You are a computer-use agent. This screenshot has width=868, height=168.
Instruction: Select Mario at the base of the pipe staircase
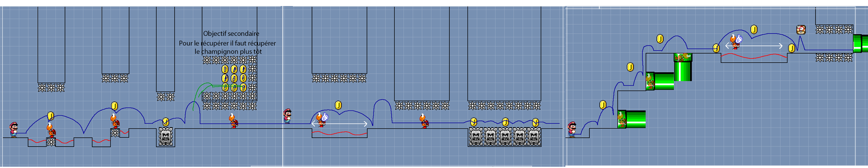(x=572, y=130)
